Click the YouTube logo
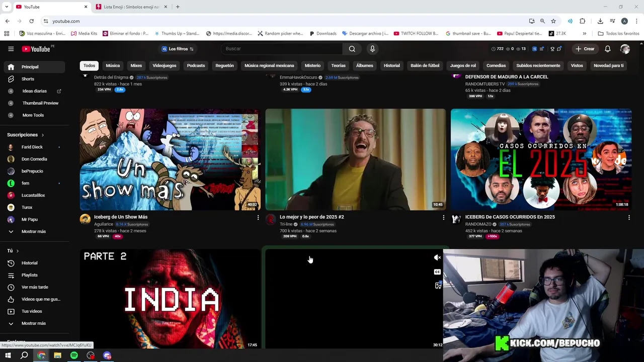The height and width of the screenshot is (362, 644). tap(36, 49)
